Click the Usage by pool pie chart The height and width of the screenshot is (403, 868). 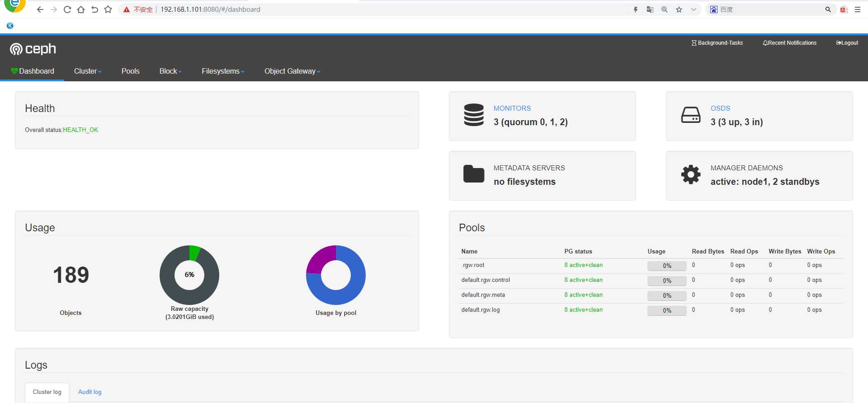pyautogui.click(x=336, y=275)
